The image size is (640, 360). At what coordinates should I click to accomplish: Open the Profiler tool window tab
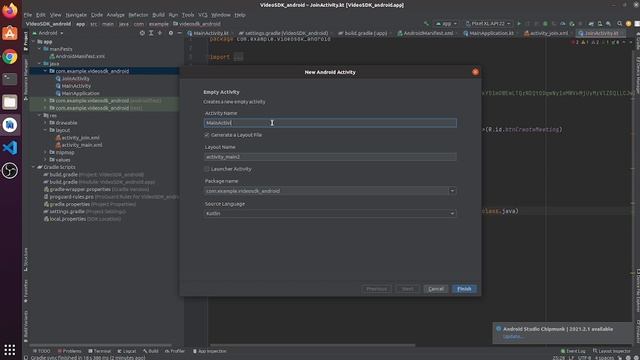pos(175,351)
